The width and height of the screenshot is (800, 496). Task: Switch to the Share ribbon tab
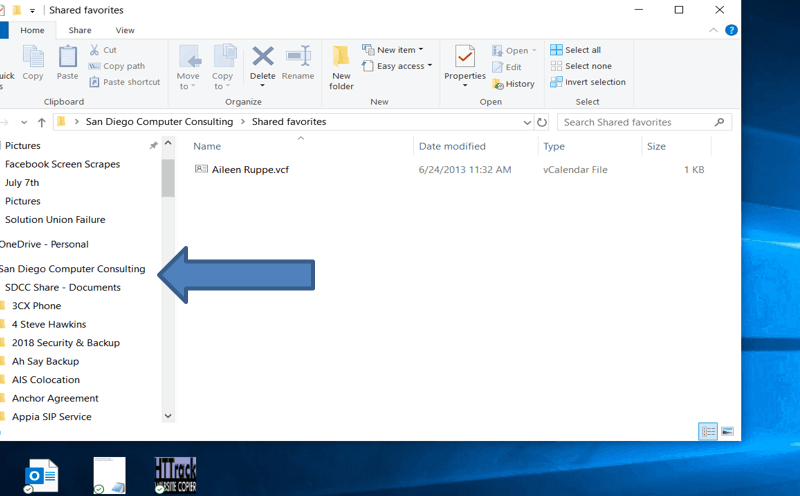pos(80,30)
